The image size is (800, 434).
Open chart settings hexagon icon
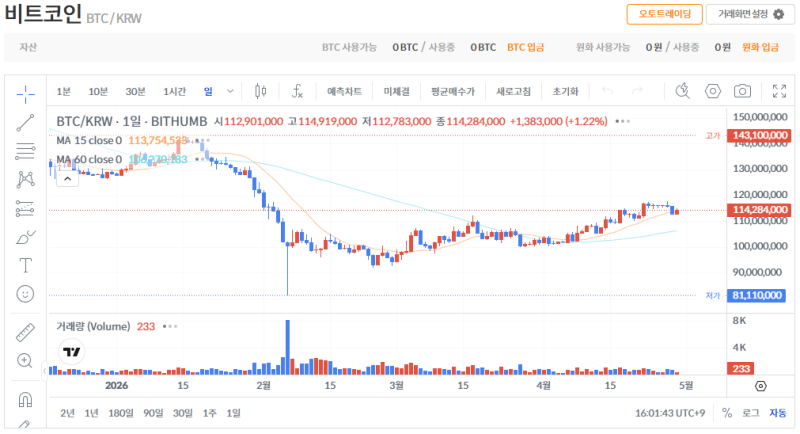pos(713,91)
